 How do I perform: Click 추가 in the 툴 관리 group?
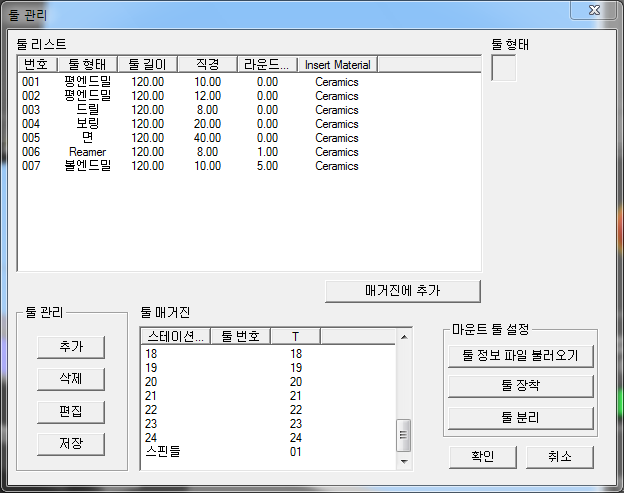(71, 347)
